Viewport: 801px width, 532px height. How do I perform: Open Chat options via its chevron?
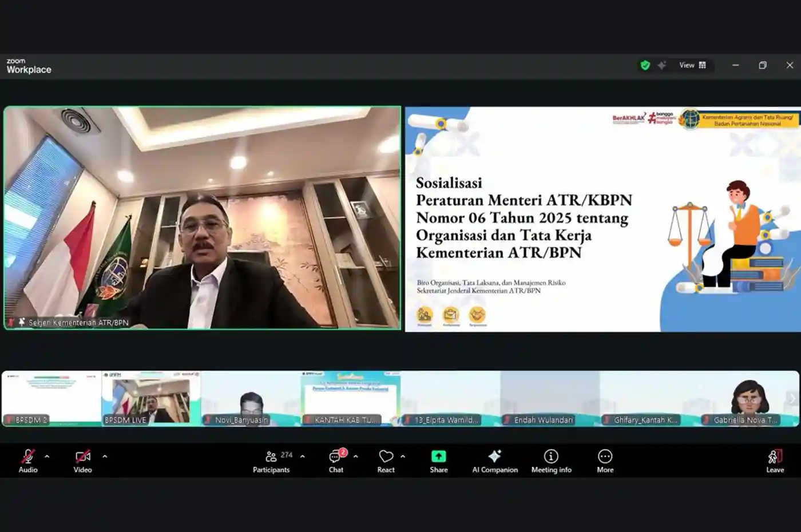(355, 456)
